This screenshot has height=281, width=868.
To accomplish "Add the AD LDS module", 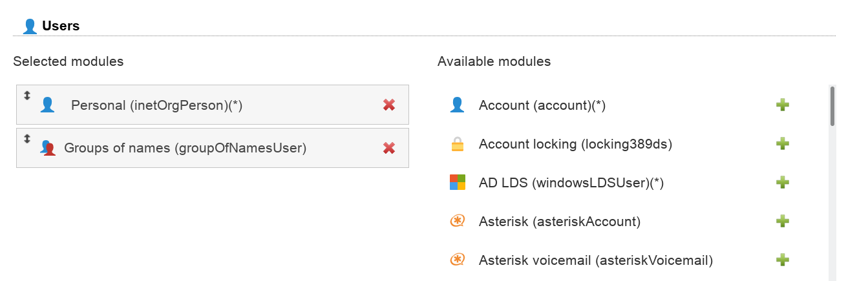I will (x=782, y=183).
